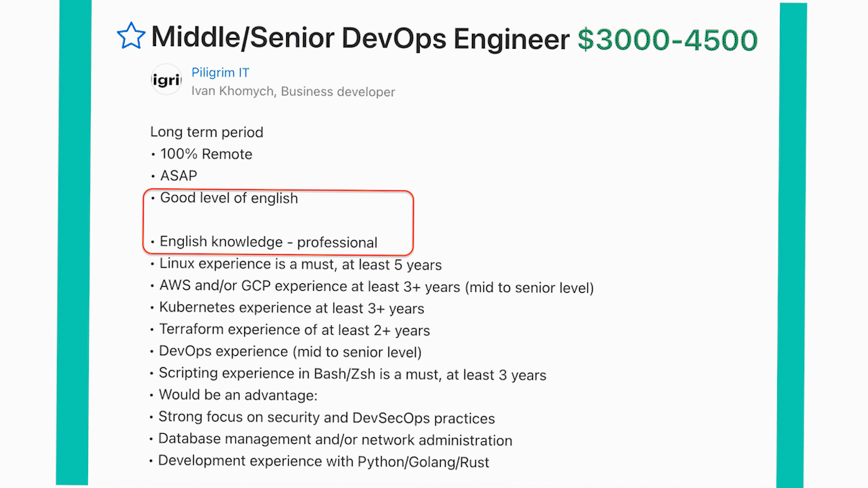Click the $3000-4500 salary text
Screen dimensions: 868x488
pyautogui.click(x=667, y=39)
